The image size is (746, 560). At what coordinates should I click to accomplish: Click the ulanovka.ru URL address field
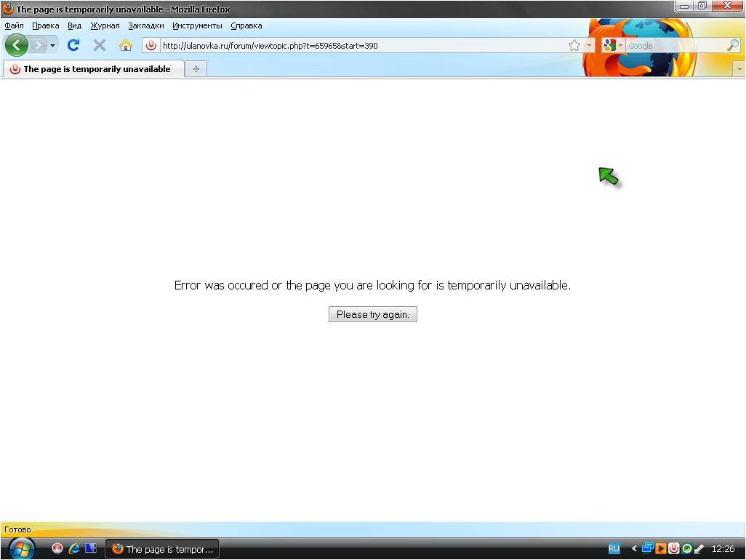(x=364, y=46)
